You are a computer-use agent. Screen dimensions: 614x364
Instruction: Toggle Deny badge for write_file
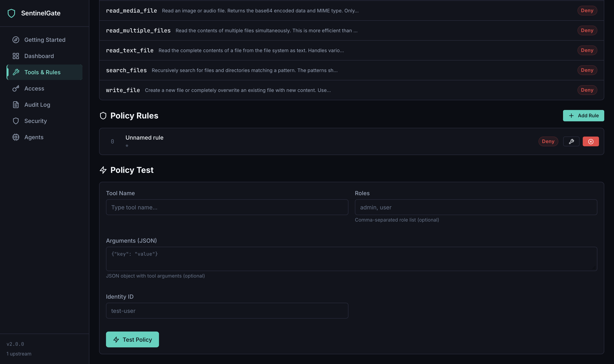coord(587,90)
